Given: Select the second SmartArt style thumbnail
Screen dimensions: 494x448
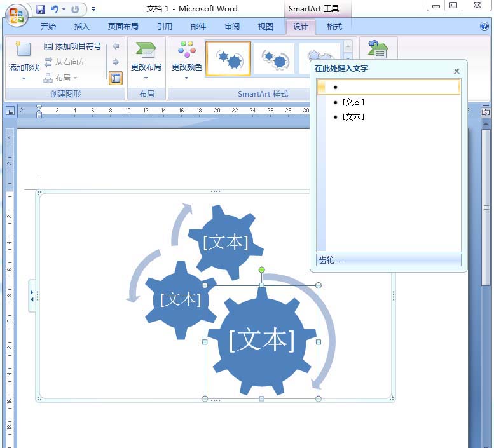Looking at the screenshot, I should pyautogui.click(x=274, y=58).
